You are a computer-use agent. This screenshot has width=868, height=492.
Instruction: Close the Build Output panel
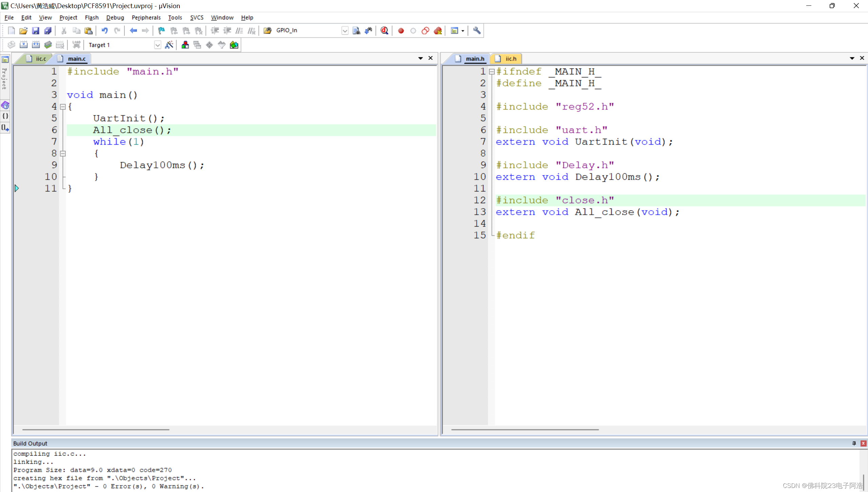863,443
